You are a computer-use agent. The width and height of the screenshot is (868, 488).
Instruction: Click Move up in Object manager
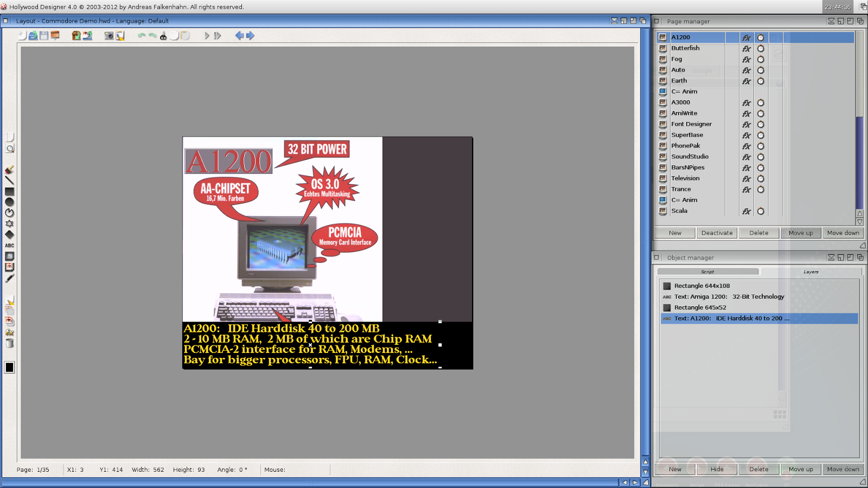click(801, 470)
